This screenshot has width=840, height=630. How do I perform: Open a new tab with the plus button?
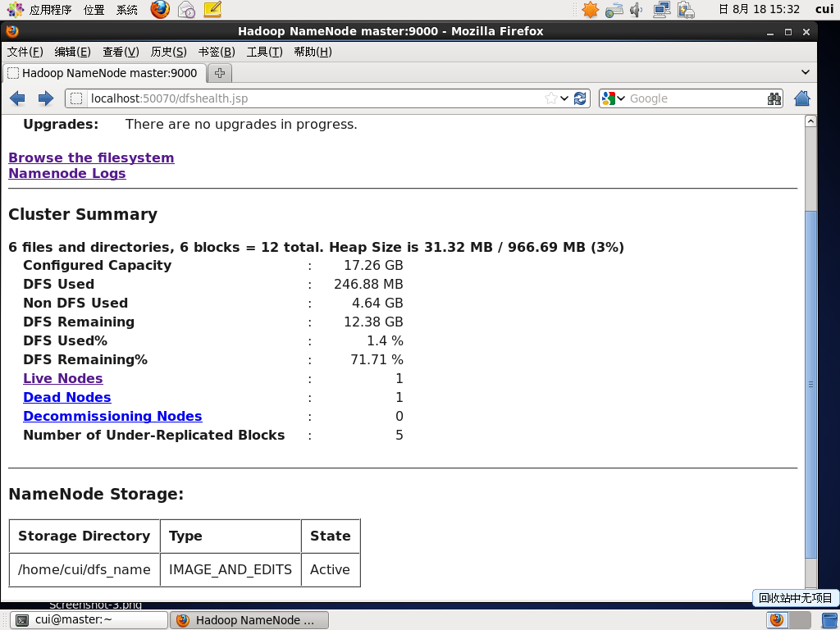click(x=220, y=73)
